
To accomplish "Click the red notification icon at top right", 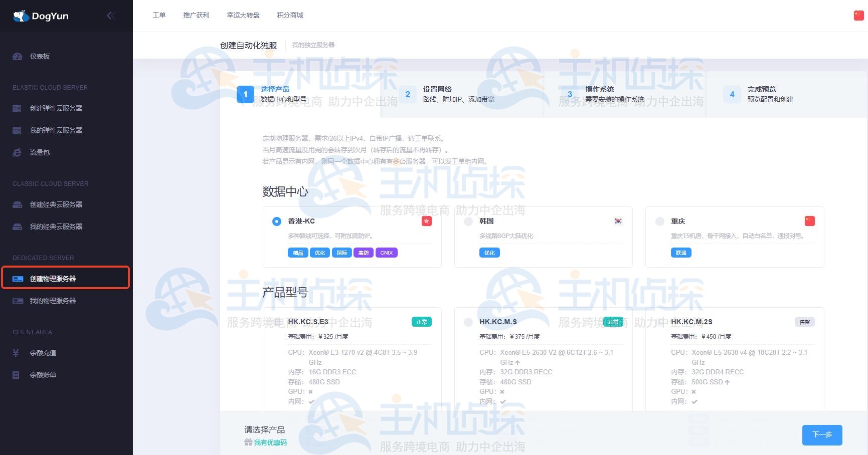I will click(x=858, y=16).
